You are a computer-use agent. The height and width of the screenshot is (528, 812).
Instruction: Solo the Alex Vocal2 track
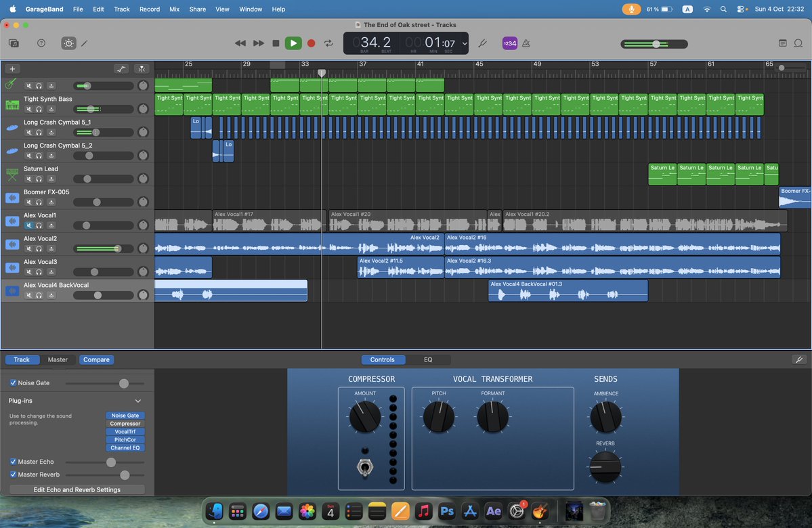pyautogui.click(x=39, y=249)
